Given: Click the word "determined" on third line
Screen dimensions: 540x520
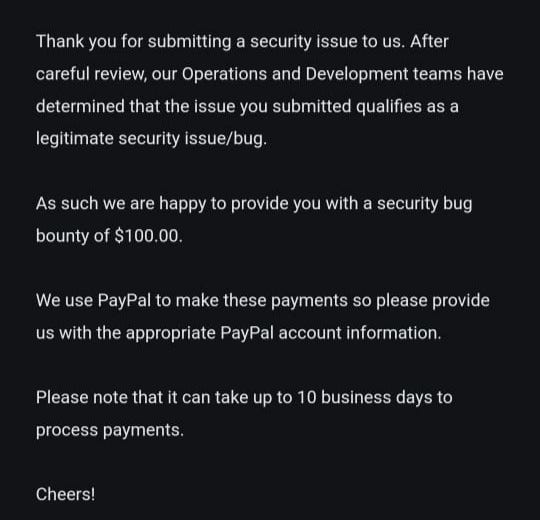Looking at the screenshot, I should 80,106.
